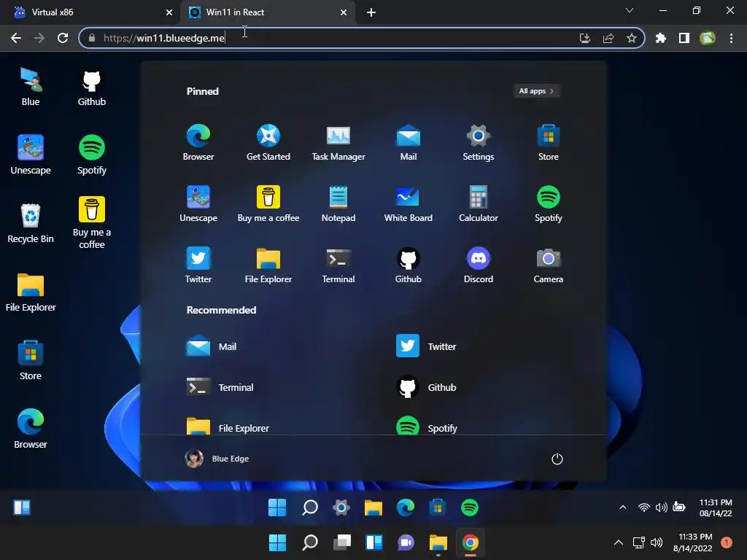This screenshot has height=560, width=747.
Task: Expand host taskbar hidden icons chevron
Action: click(x=618, y=542)
